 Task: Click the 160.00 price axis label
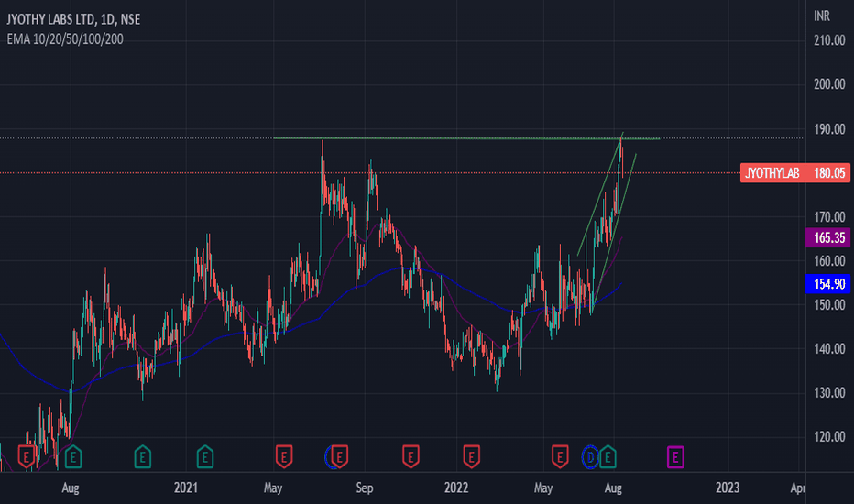coord(829,261)
